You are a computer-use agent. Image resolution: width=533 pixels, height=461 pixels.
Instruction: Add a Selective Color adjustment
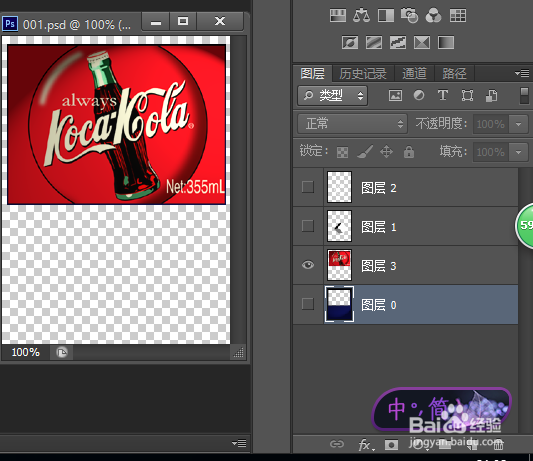422,43
